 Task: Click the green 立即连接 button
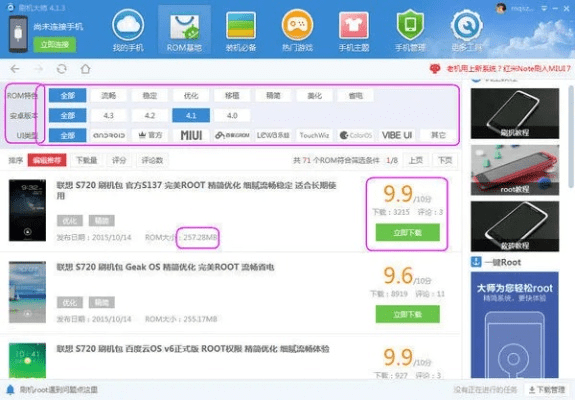pos(55,45)
